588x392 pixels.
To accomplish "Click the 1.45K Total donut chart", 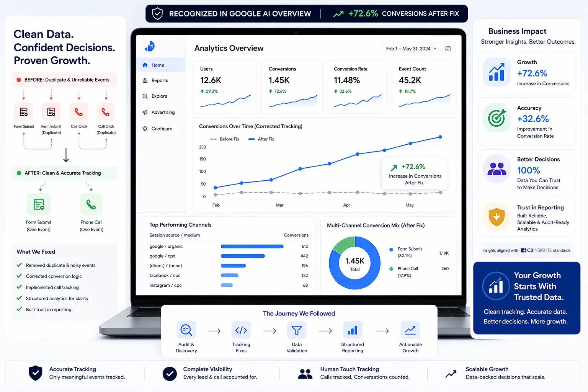I will [354, 263].
